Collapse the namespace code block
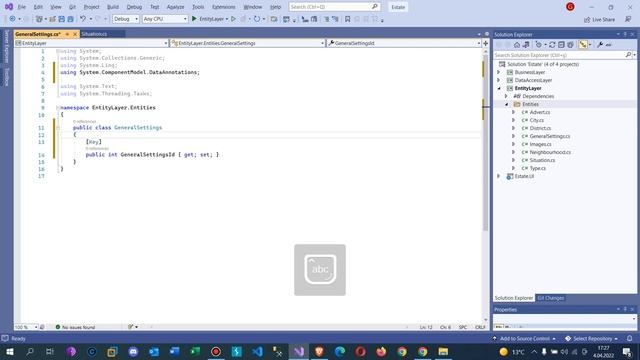Viewport: 640px width, 360px height. point(58,108)
